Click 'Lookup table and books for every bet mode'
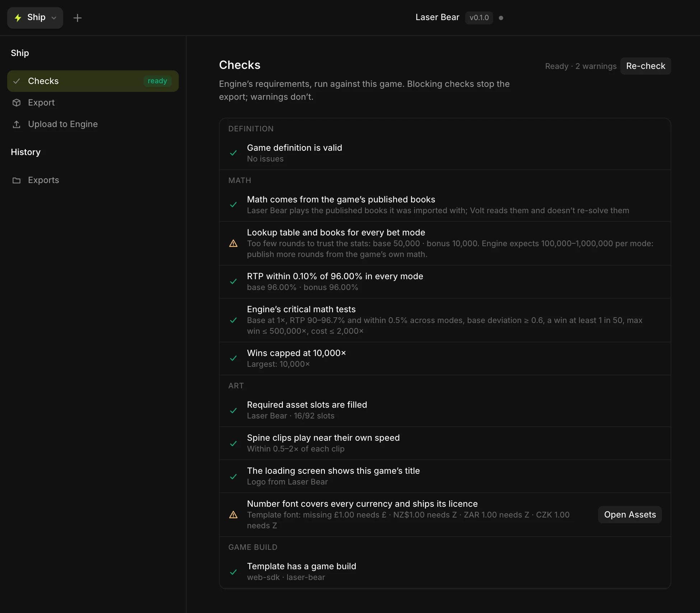700x613 pixels. pos(336,233)
